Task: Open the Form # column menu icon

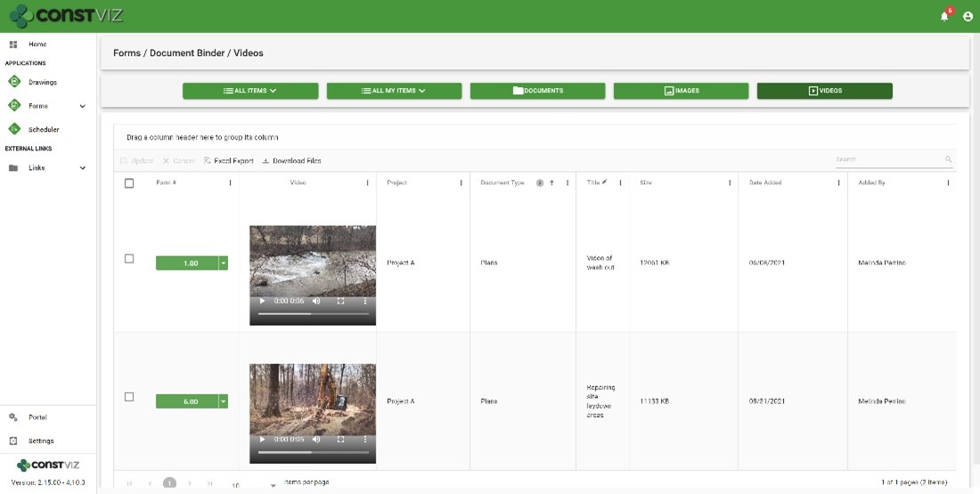Action: [230, 182]
